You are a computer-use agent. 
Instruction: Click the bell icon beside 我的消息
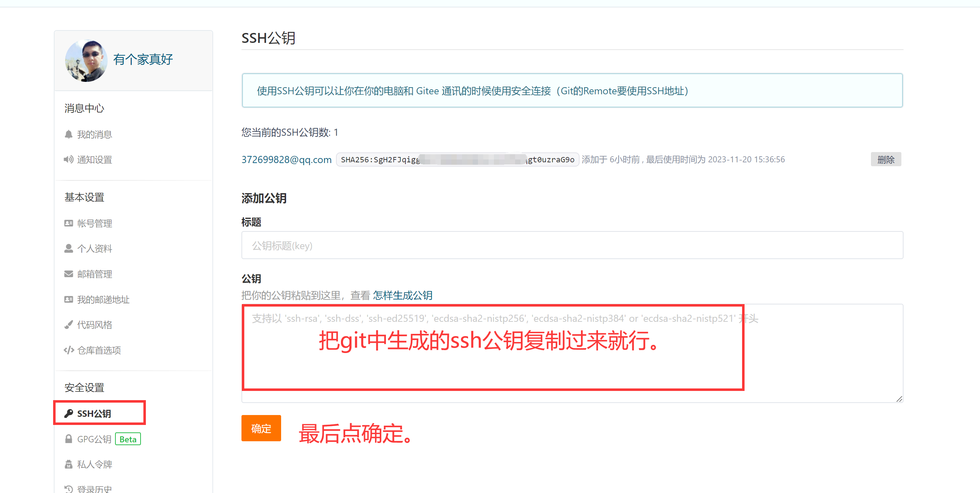68,134
